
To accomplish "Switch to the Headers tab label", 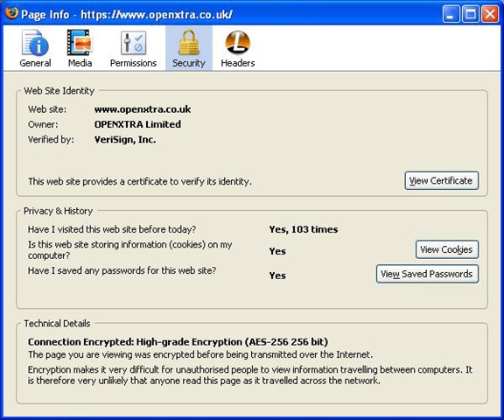I will pos(237,63).
